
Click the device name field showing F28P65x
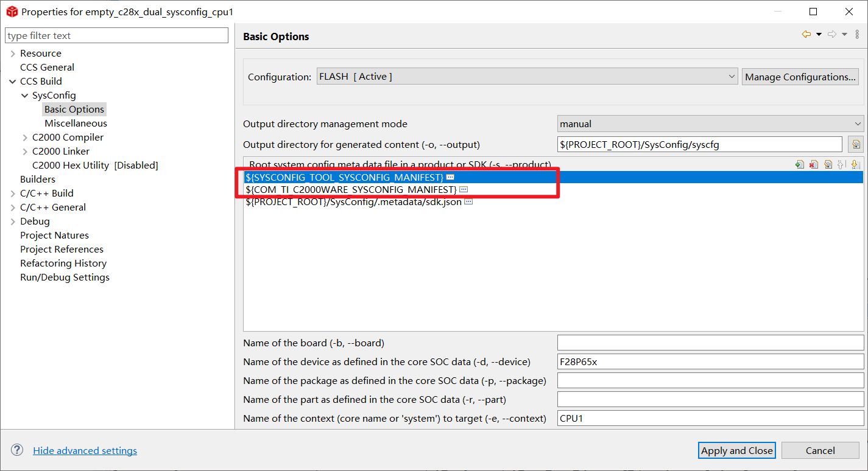point(711,361)
